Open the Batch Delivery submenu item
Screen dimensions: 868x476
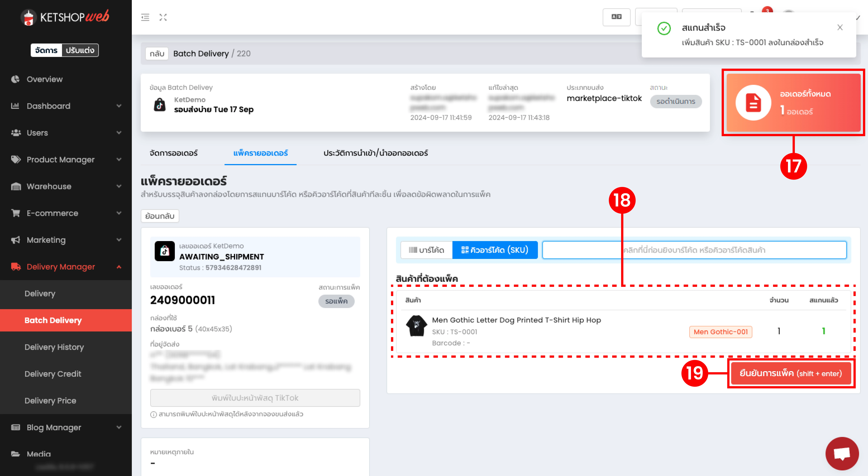pyautogui.click(x=66, y=320)
